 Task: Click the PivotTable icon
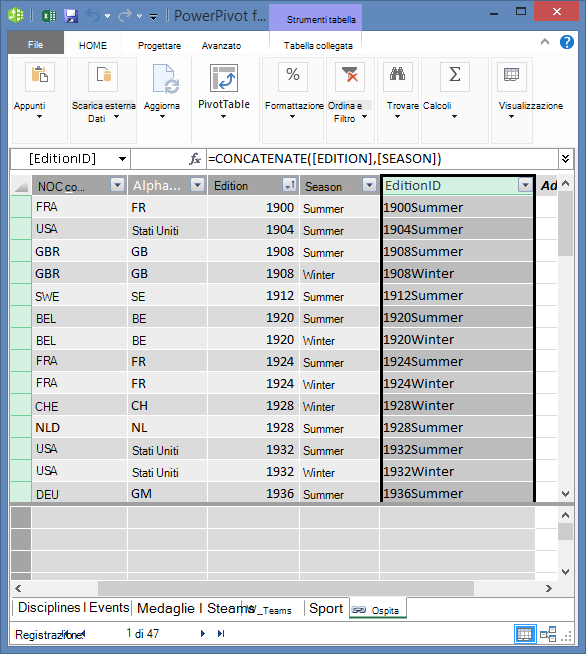point(224,78)
